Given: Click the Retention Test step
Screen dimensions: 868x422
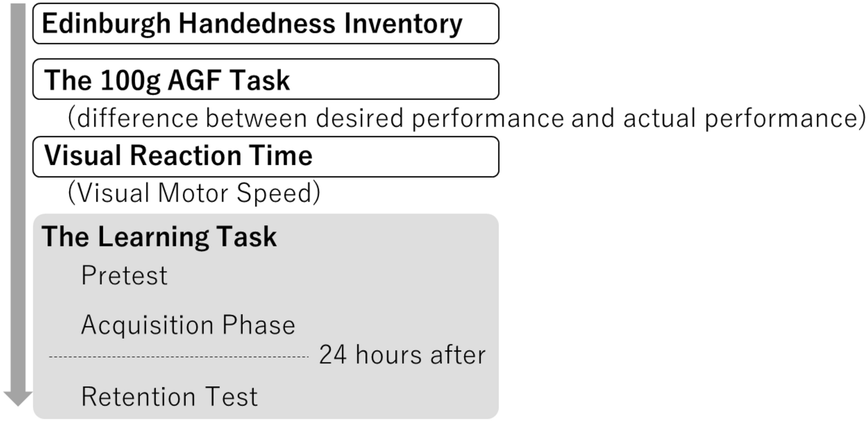Looking at the screenshot, I should (x=169, y=396).
